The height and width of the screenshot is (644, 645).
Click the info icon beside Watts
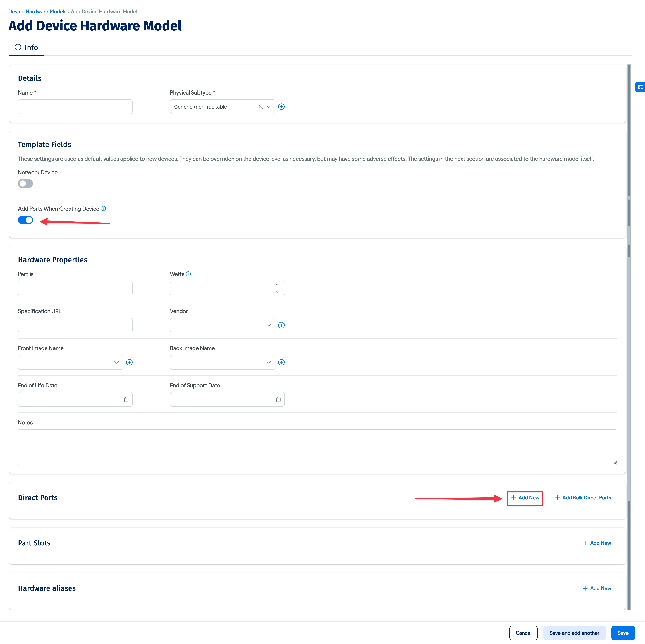[x=189, y=274]
